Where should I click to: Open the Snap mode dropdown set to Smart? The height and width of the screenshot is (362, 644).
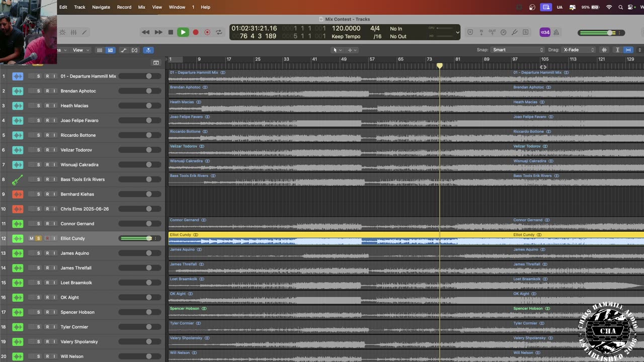(x=518, y=50)
